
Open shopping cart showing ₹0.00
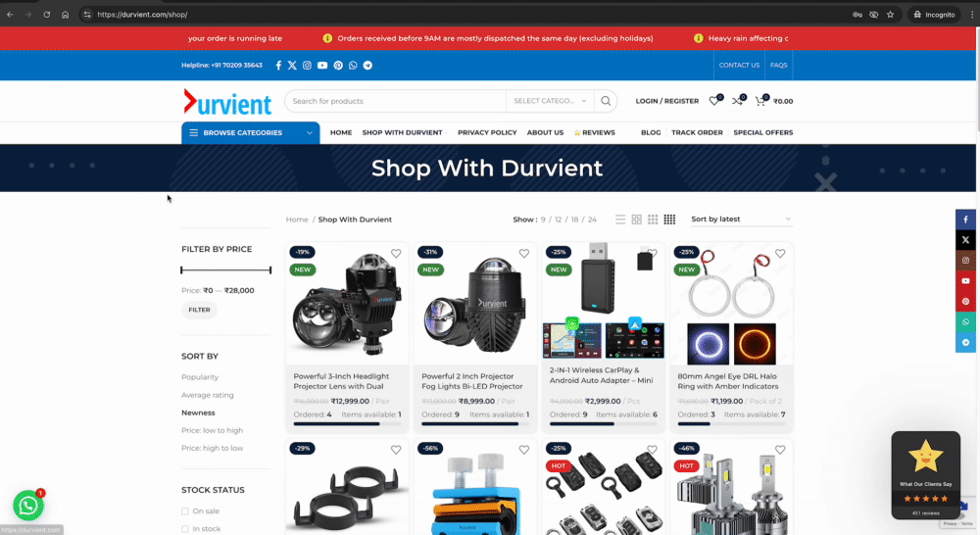[774, 101]
